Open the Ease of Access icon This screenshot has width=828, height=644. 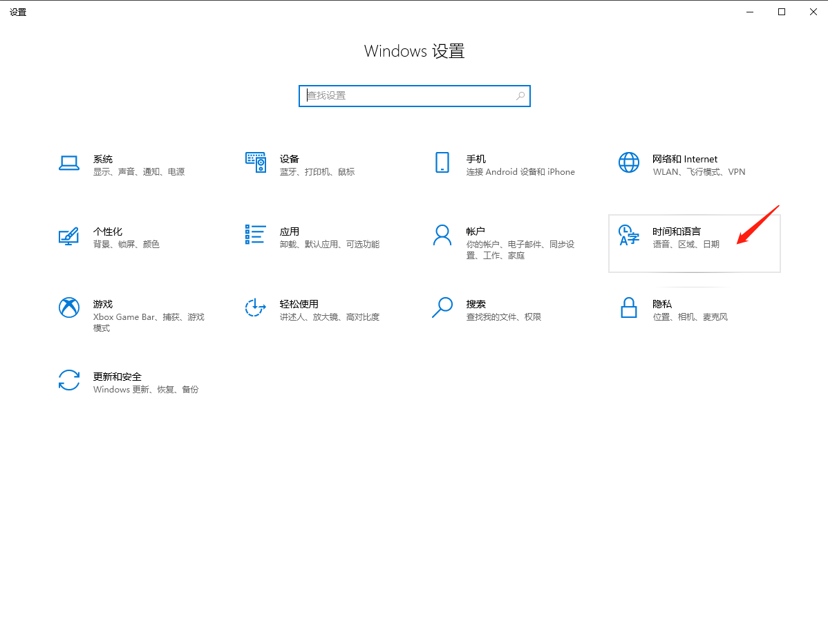tap(256, 307)
